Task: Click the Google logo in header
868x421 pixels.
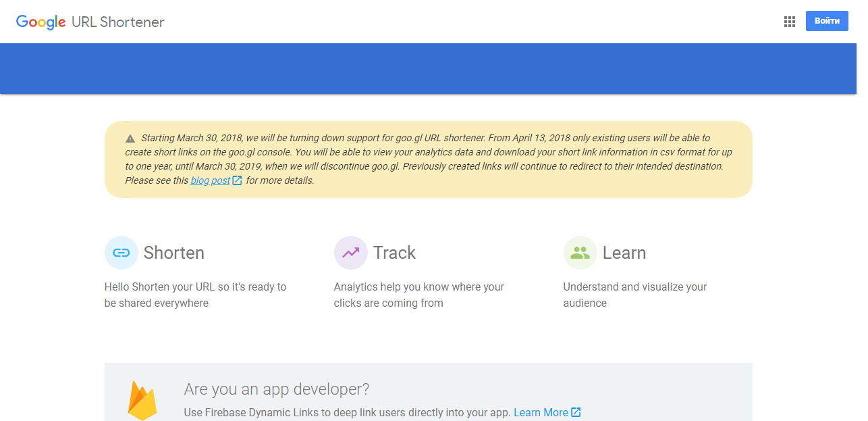Action: click(x=40, y=22)
